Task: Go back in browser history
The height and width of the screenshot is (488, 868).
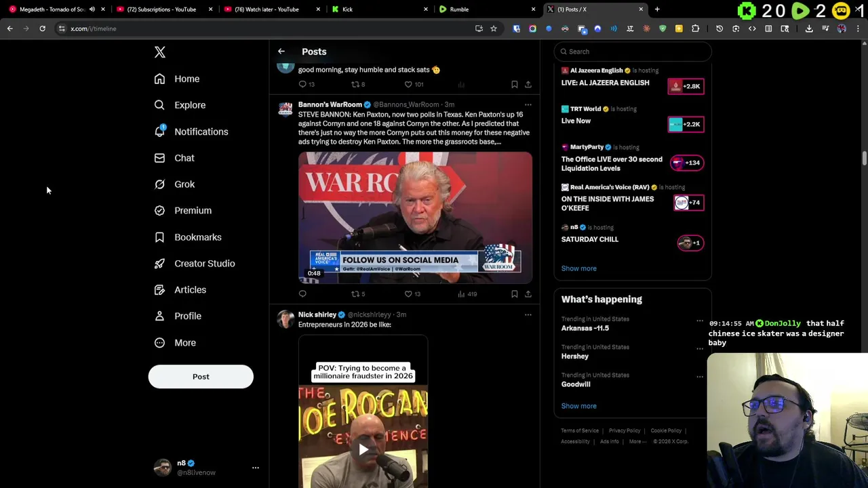Action: [9, 28]
